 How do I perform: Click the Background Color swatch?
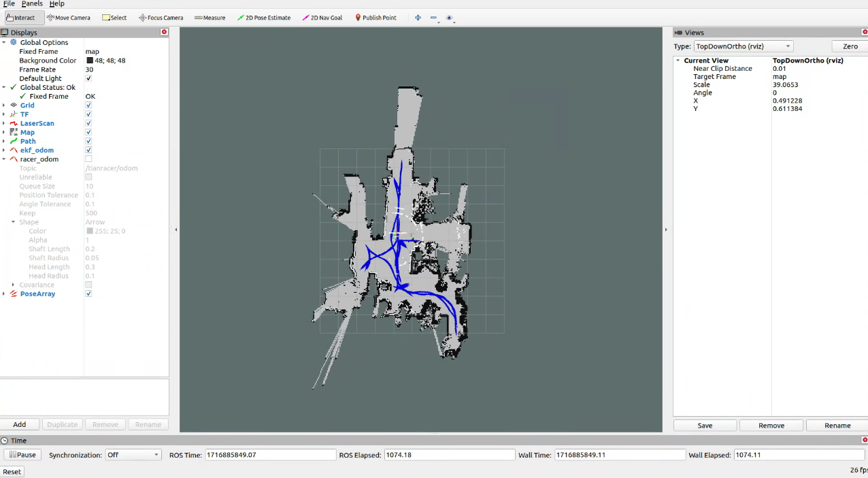pyautogui.click(x=89, y=61)
